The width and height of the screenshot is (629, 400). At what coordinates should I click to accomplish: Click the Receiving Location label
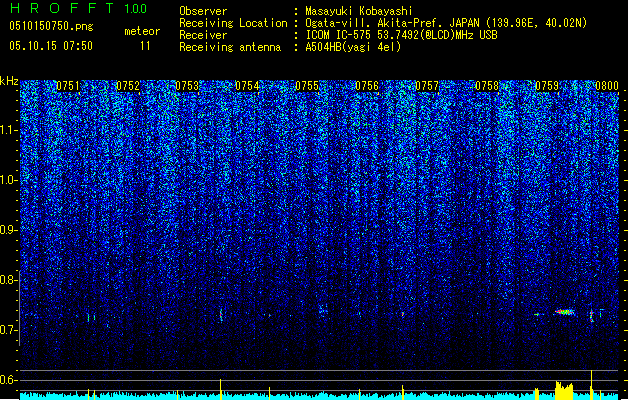[x=233, y=23]
